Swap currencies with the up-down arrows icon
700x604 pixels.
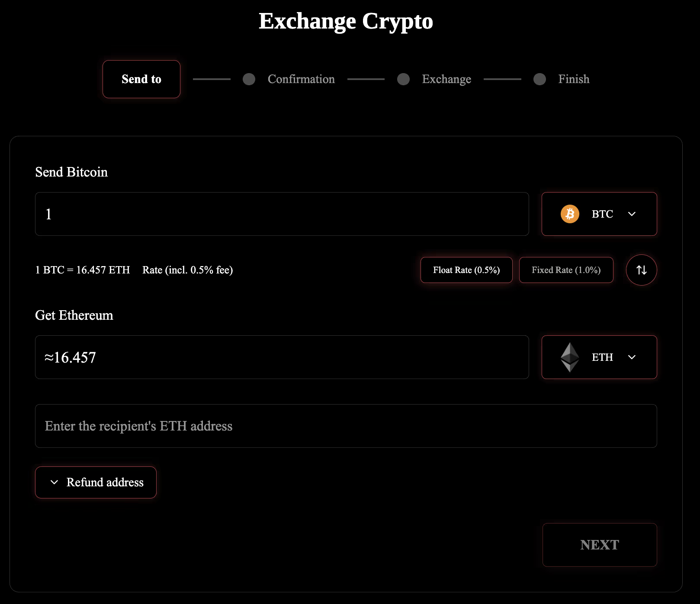(641, 270)
